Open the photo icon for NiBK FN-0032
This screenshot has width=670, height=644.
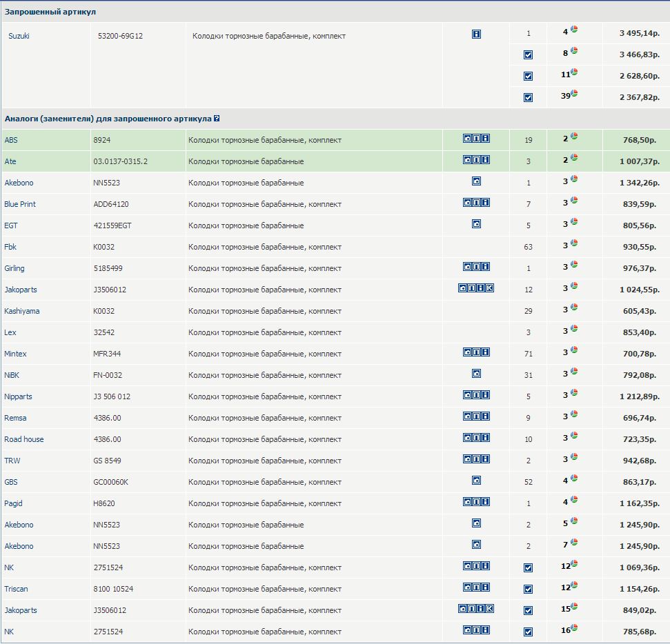(476, 374)
